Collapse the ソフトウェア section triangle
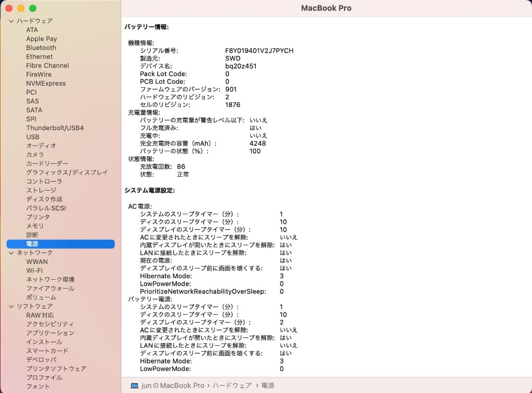532x393 pixels. (x=11, y=306)
